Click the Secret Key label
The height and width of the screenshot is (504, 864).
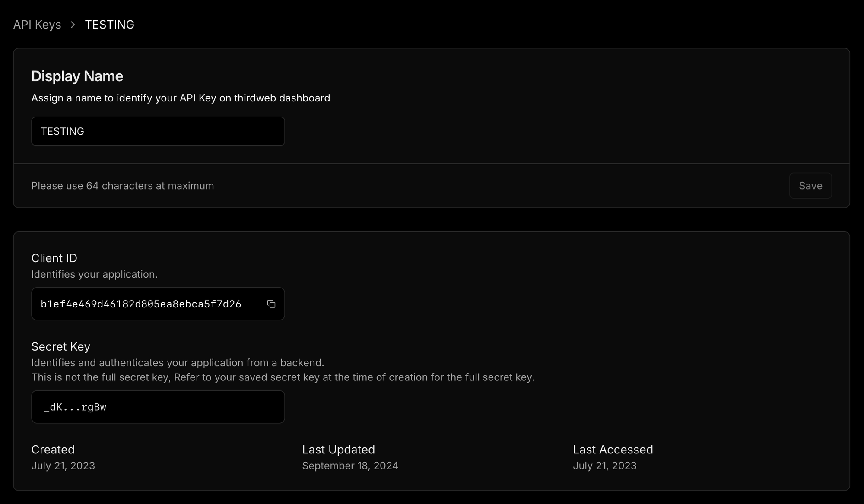coord(60,346)
